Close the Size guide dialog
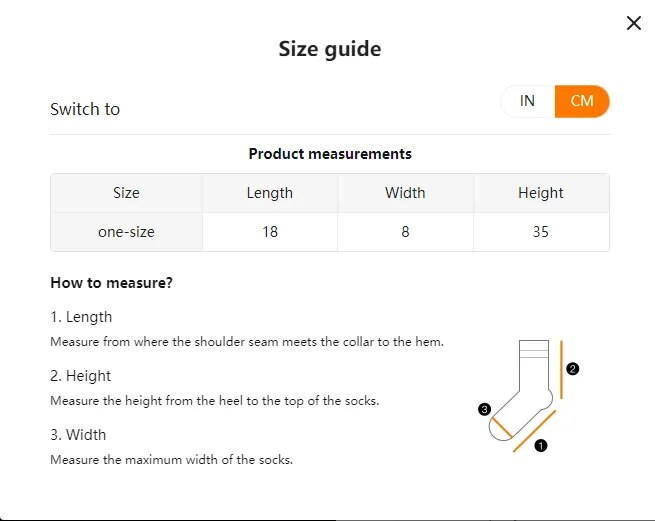This screenshot has width=655, height=521. tap(633, 23)
